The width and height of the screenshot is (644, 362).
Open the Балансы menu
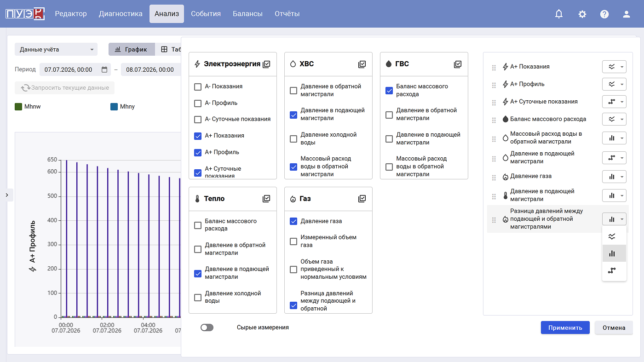click(x=247, y=14)
